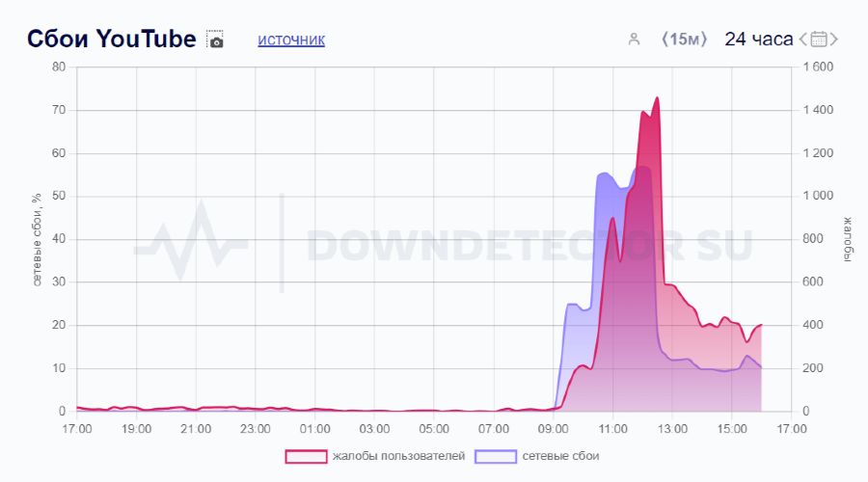The width and height of the screenshot is (868, 482).
Task: Click the 'Сбои YouTube' chart title
Action: [111, 40]
